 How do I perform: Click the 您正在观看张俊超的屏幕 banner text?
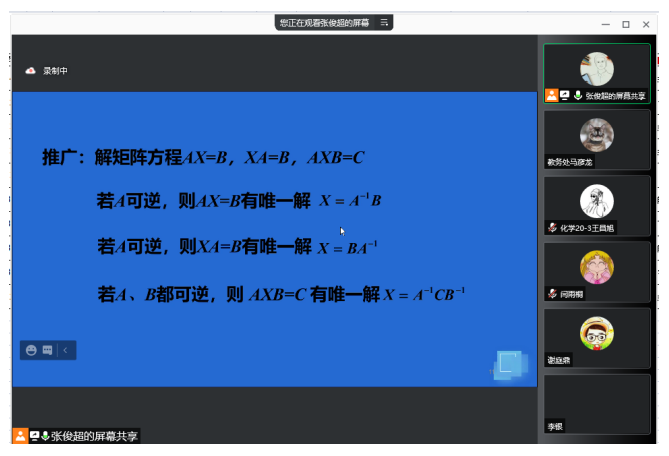pyautogui.click(x=324, y=22)
